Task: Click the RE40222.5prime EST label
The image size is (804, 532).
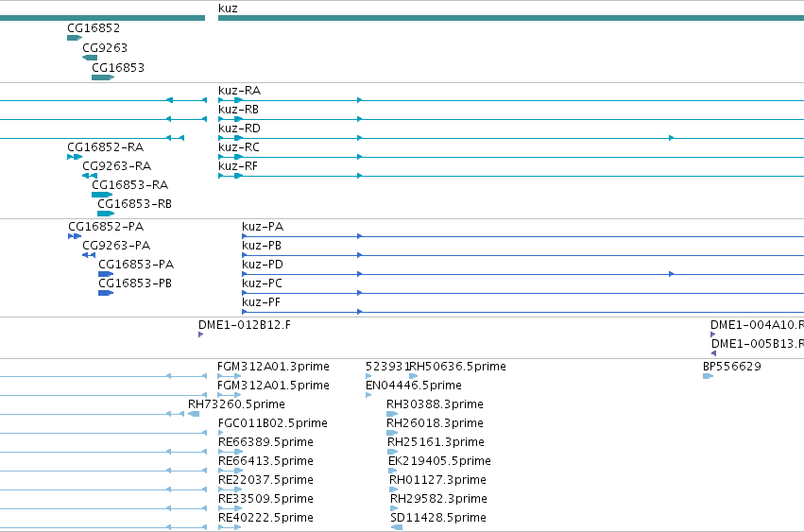Action: (x=265, y=518)
